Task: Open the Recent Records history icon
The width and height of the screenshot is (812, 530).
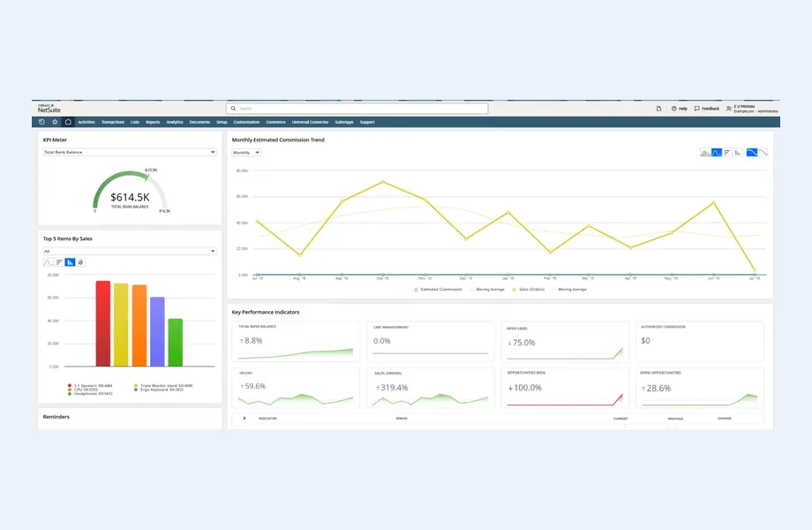Action: [x=42, y=122]
